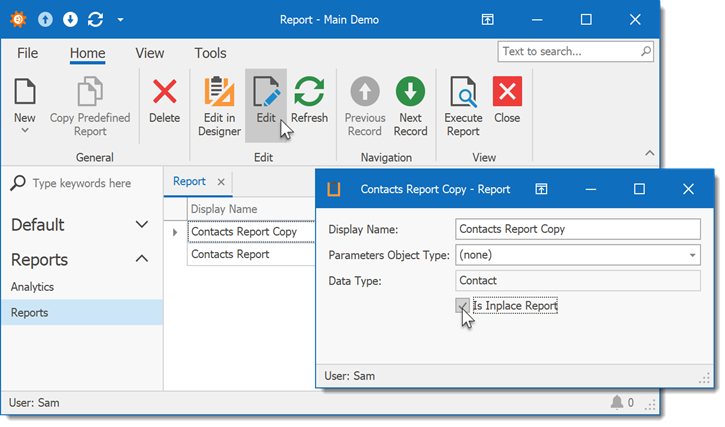Click the red Delete icon
This screenshot has width=725, height=427.
pyautogui.click(x=165, y=91)
